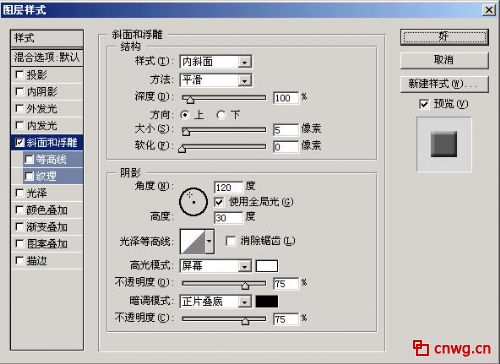The width and height of the screenshot is (500, 364).
Task: Close the 图层样式 dialog
Action: pos(489,10)
